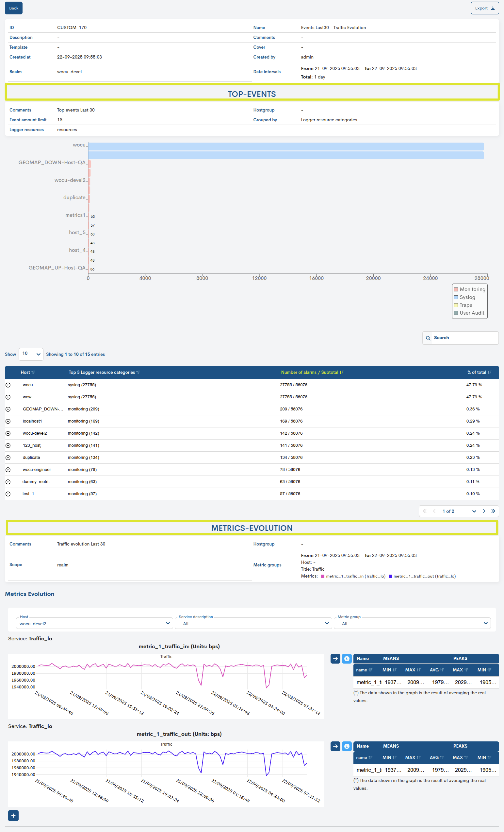Click the Export download button

pyautogui.click(x=484, y=8)
